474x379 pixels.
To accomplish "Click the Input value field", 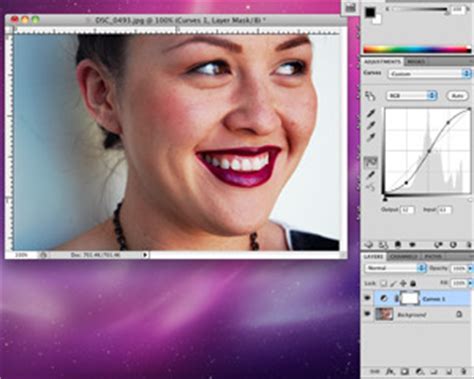I will point(445,210).
